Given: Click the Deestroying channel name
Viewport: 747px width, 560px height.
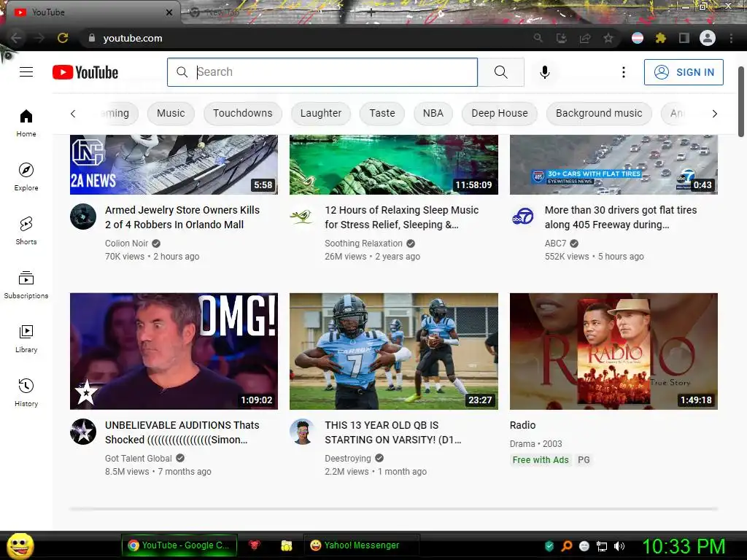Looking at the screenshot, I should 348,459.
